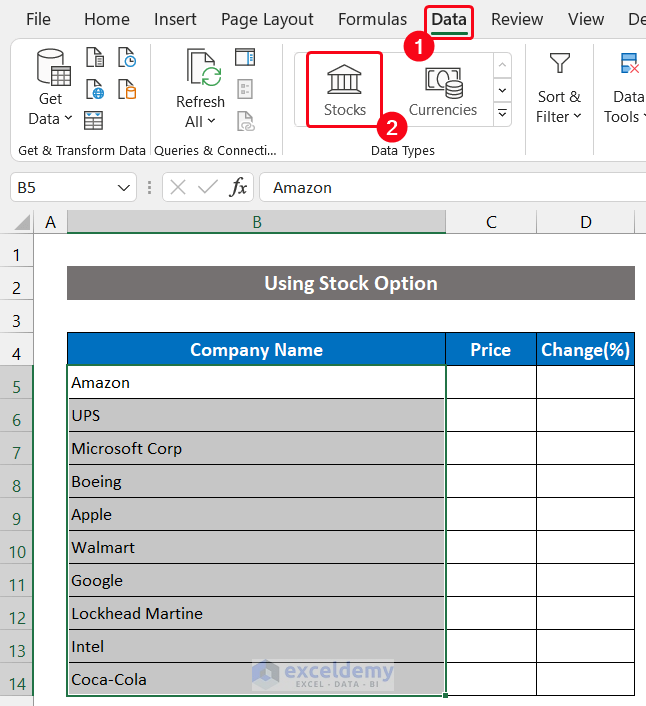This screenshot has height=706, width=646.
Task: Switch to the Page Layout tab
Action: pos(267,19)
